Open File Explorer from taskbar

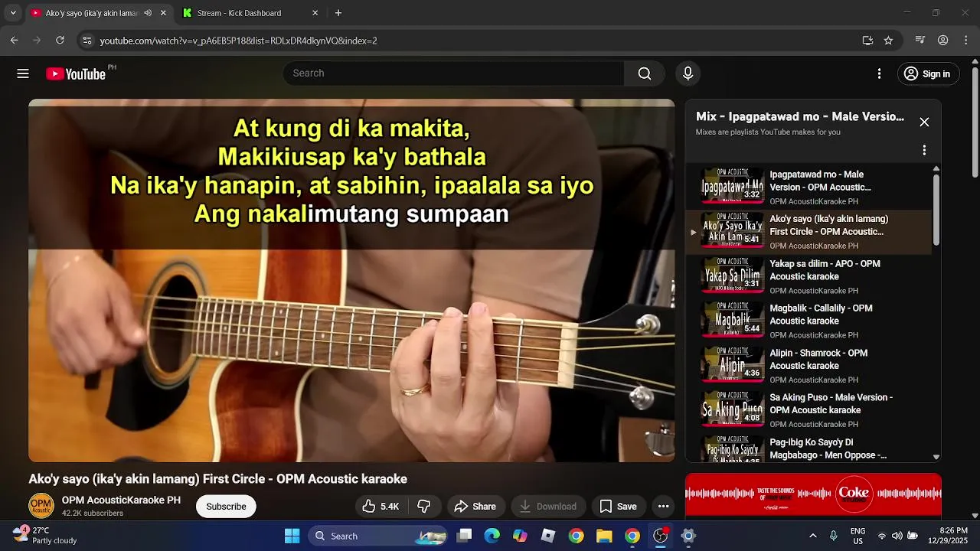(604, 536)
